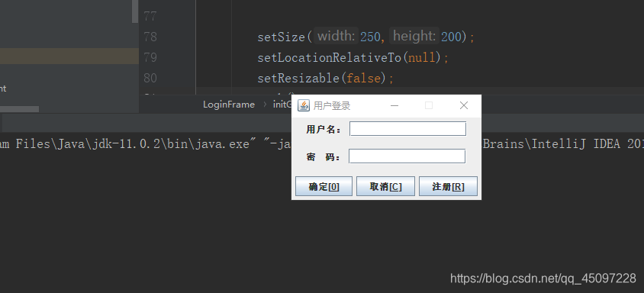Click the project panel vertical scrollbar
This screenshot has height=293, width=644.
[x=135, y=11]
